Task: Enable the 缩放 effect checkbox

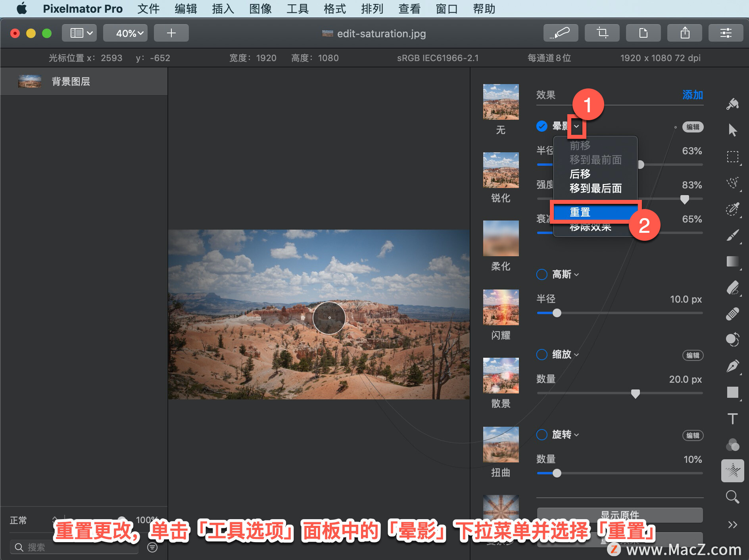Action: [x=542, y=355]
